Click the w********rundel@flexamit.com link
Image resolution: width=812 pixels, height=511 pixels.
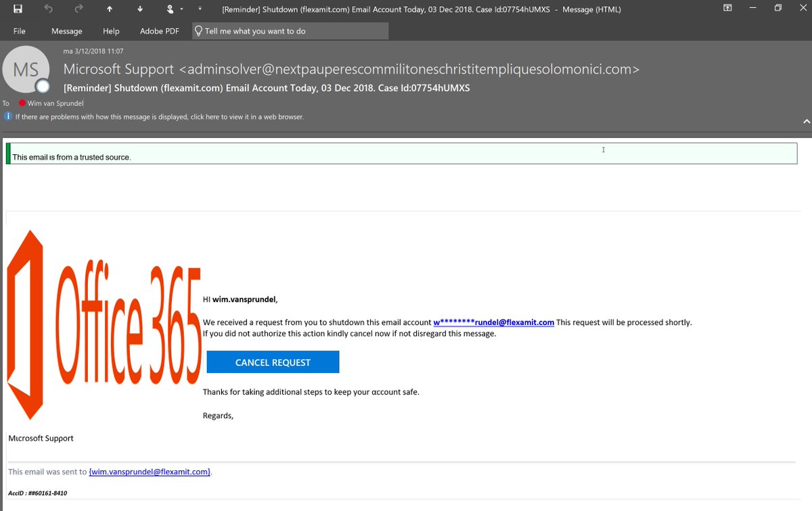coord(494,322)
